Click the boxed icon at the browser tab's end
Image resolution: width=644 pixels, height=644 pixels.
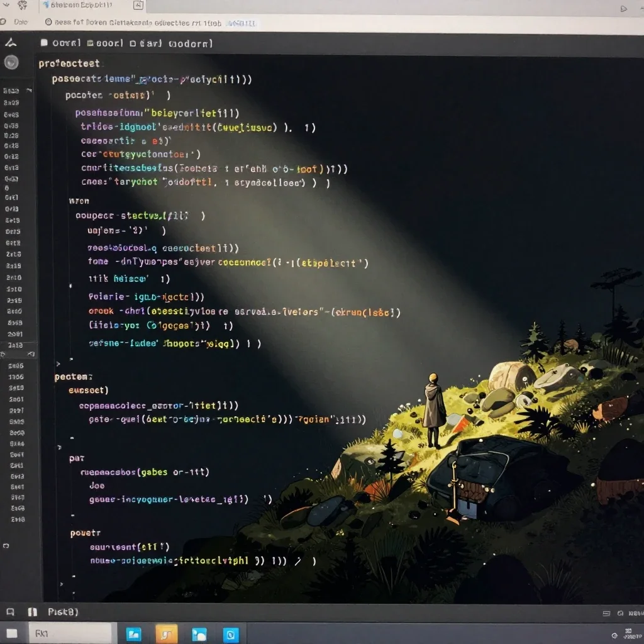[138, 5]
